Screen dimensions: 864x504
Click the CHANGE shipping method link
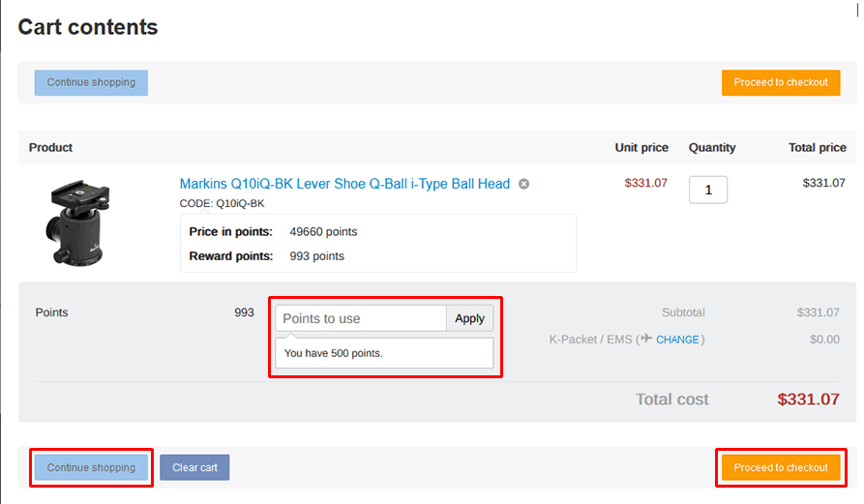tap(677, 340)
